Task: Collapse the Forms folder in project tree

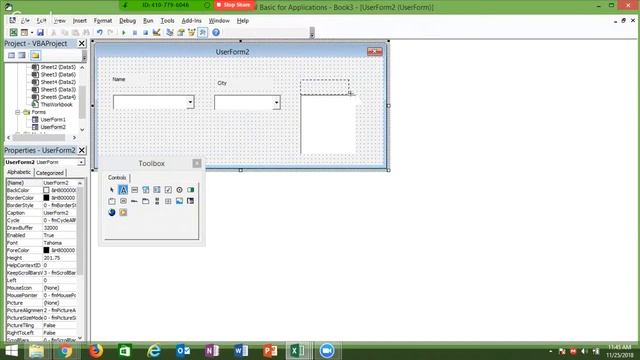Action: (18, 112)
